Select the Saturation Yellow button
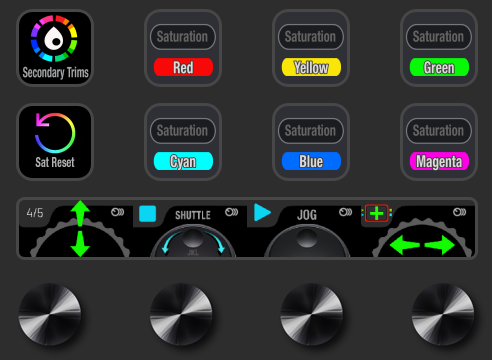492x360 pixels. click(x=311, y=48)
